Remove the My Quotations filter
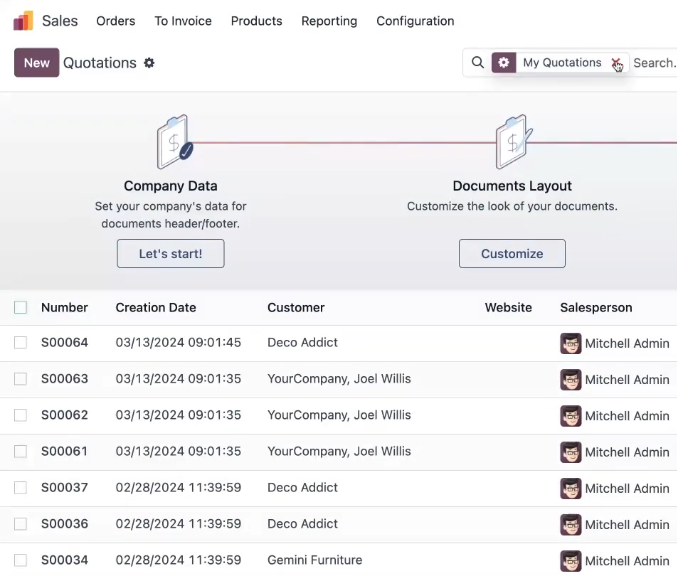The width and height of the screenshot is (677, 576). coord(616,63)
